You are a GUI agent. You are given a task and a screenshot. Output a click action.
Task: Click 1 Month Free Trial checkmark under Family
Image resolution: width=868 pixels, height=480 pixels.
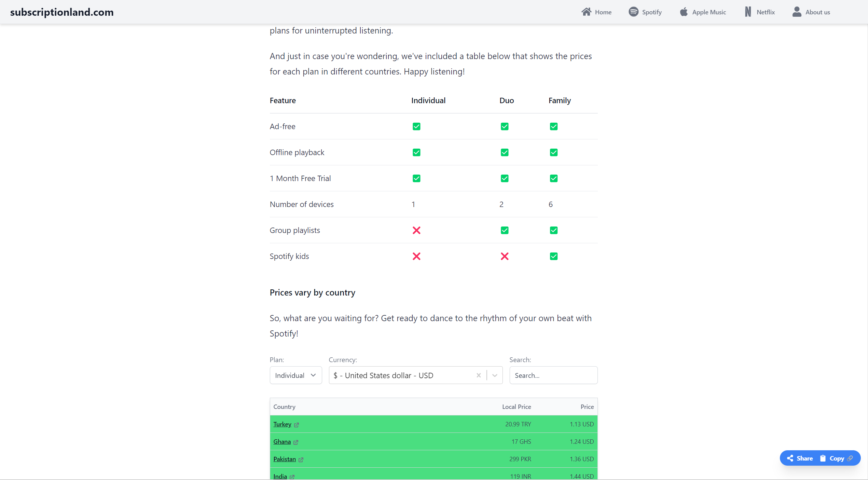pyautogui.click(x=554, y=178)
